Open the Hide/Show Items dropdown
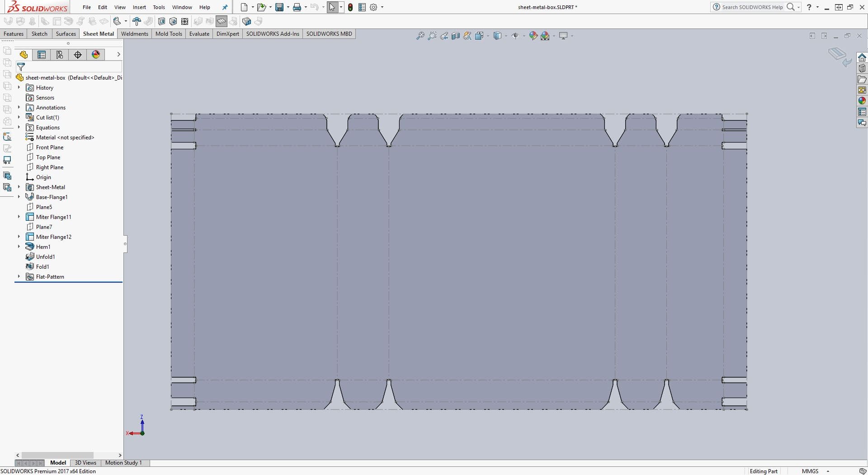The height and width of the screenshot is (475, 868). pyautogui.click(x=524, y=36)
